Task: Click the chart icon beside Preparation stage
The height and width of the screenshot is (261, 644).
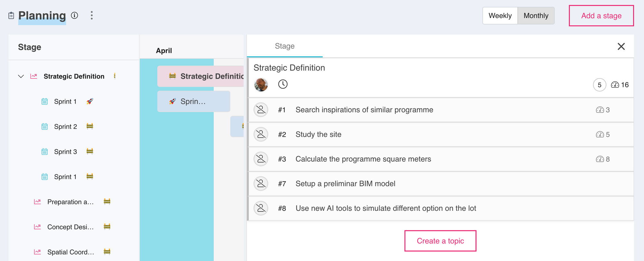Action: click(37, 202)
